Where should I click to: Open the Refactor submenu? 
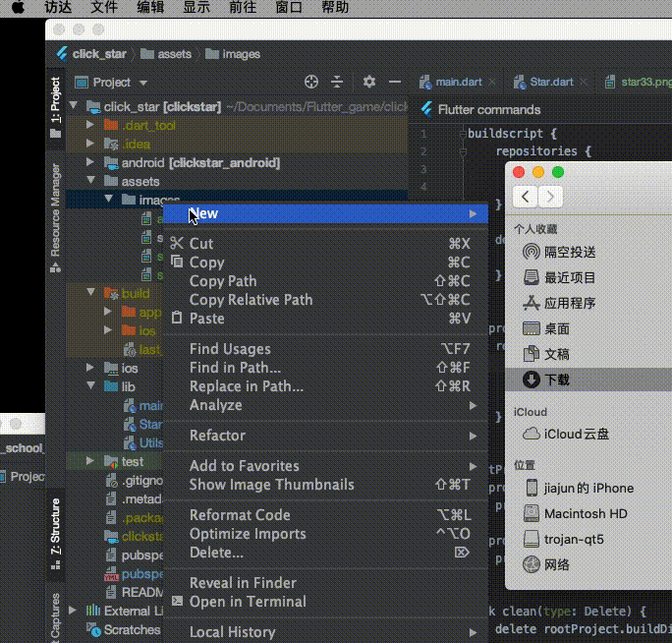click(325, 436)
